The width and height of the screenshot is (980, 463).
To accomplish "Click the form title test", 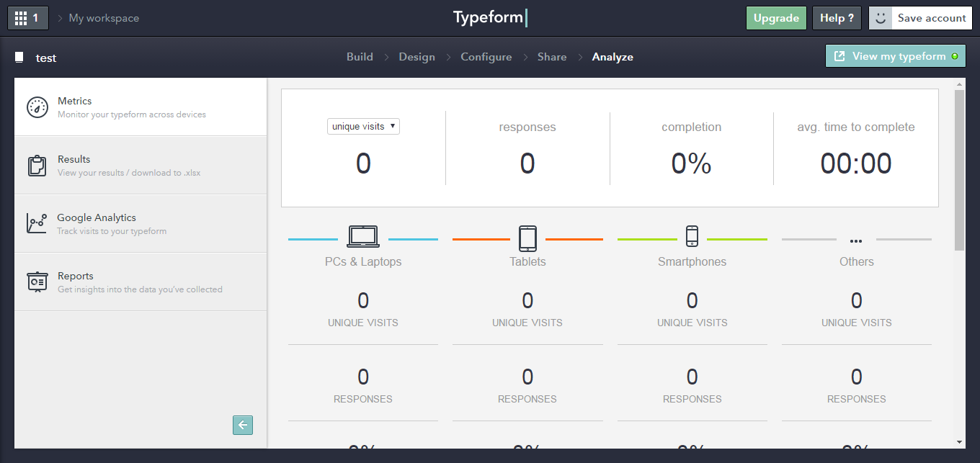I will click(46, 58).
